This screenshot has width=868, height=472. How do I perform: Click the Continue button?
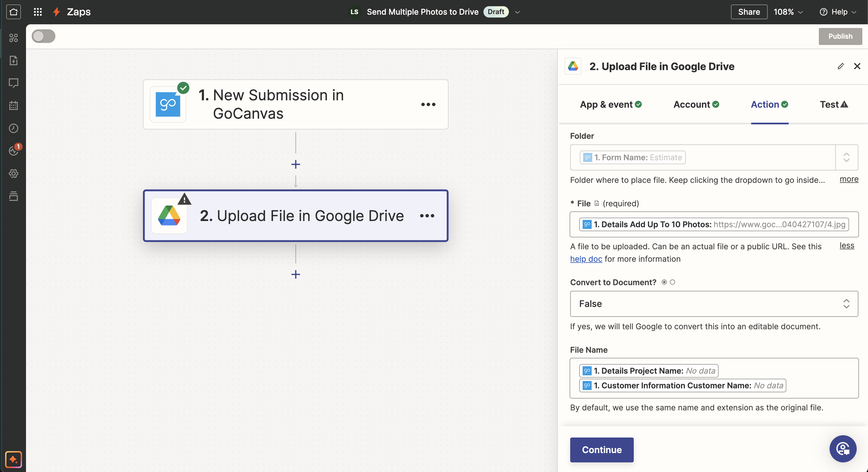click(x=602, y=450)
